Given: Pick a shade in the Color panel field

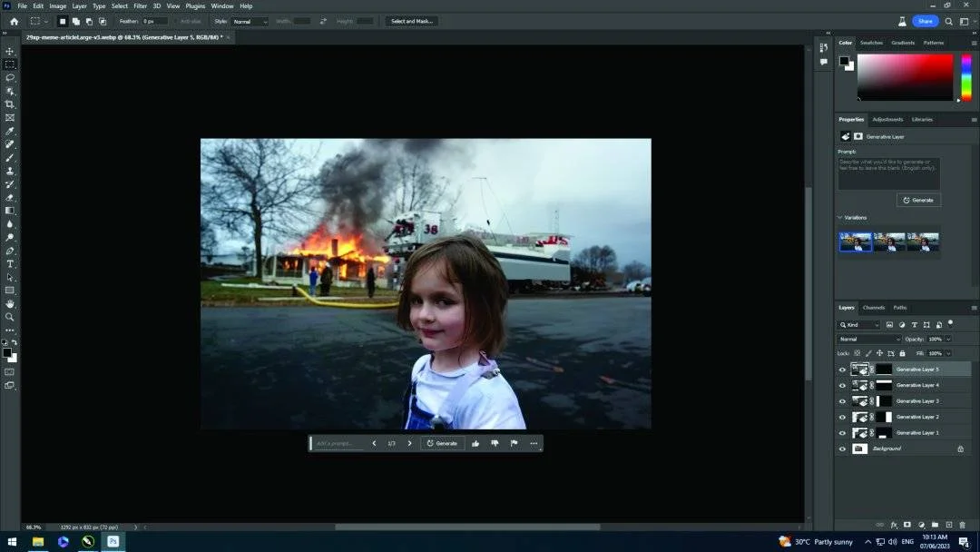Looking at the screenshot, I should coord(905,77).
